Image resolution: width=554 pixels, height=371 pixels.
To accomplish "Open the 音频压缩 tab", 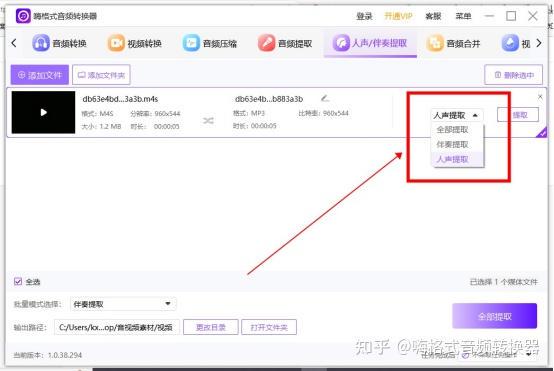I will [x=210, y=43].
